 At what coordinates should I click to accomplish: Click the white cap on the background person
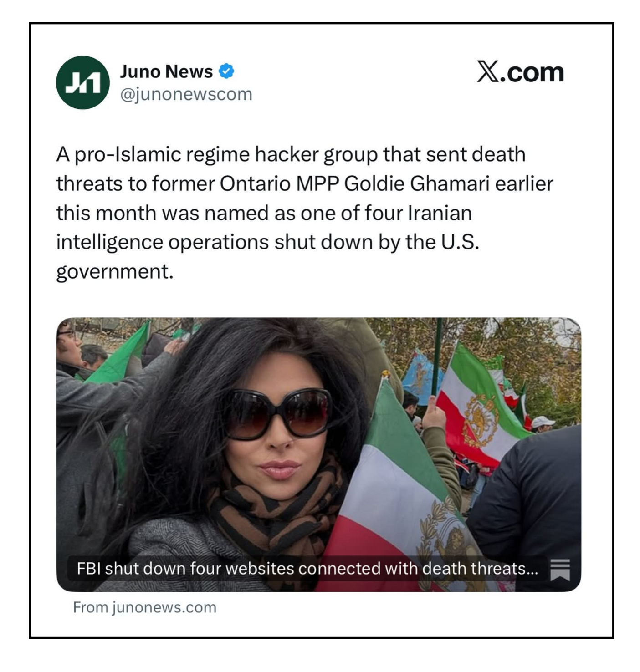(543, 422)
